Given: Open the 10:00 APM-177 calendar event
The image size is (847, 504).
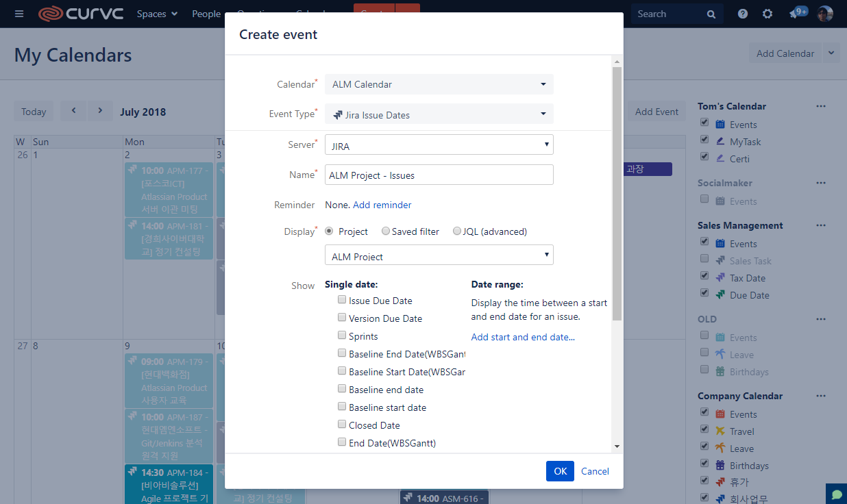Looking at the screenshot, I should tap(169, 190).
